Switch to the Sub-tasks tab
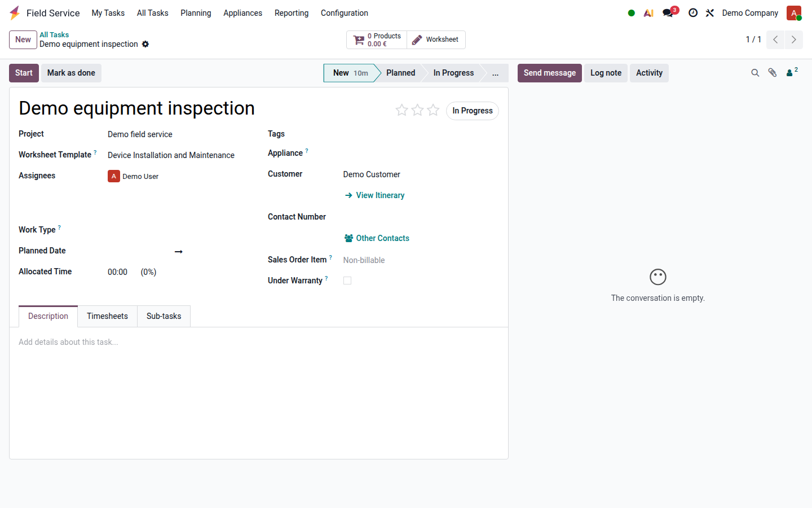The height and width of the screenshot is (508, 812). pyautogui.click(x=164, y=316)
